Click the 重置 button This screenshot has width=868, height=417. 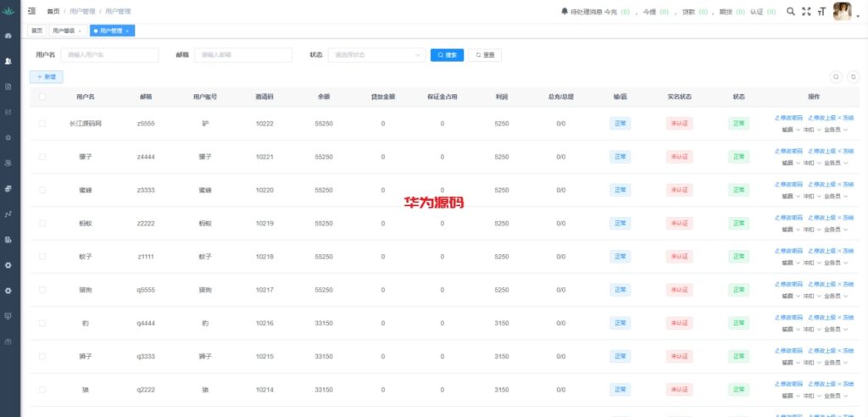click(x=485, y=55)
